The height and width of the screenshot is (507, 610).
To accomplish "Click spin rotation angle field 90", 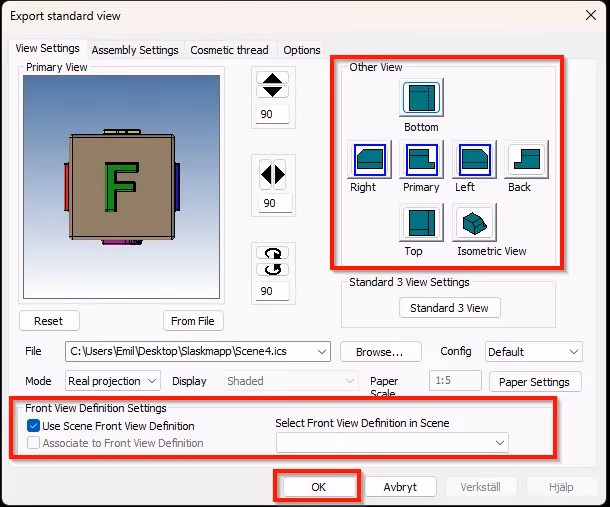I will [x=272, y=291].
